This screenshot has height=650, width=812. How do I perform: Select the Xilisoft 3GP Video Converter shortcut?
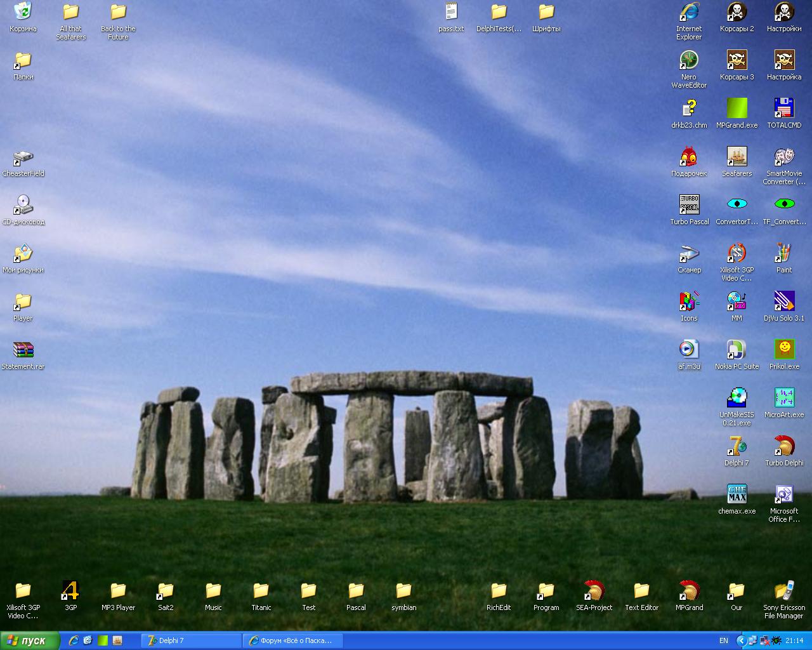click(737, 253)
